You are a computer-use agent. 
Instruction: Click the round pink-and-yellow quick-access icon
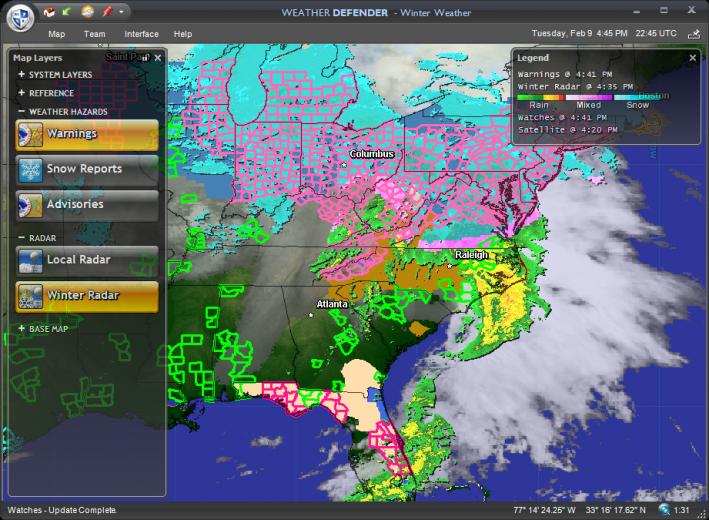pos(87,12)
